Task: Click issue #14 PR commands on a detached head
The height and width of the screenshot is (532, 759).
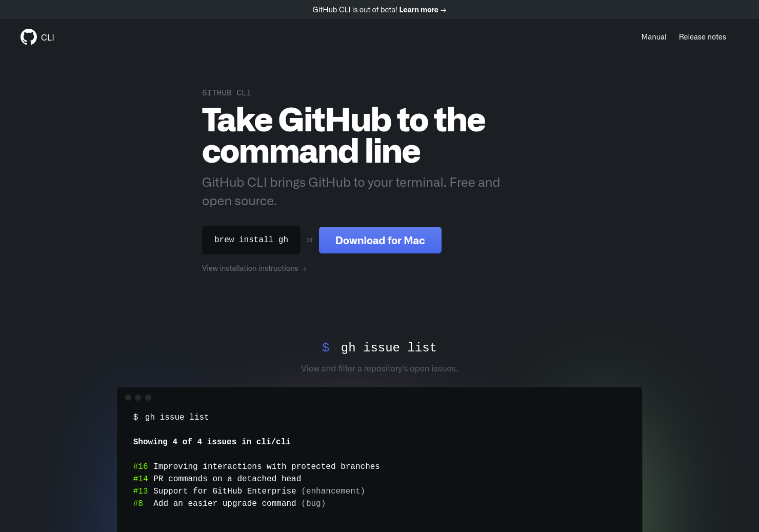Action: 217,479
